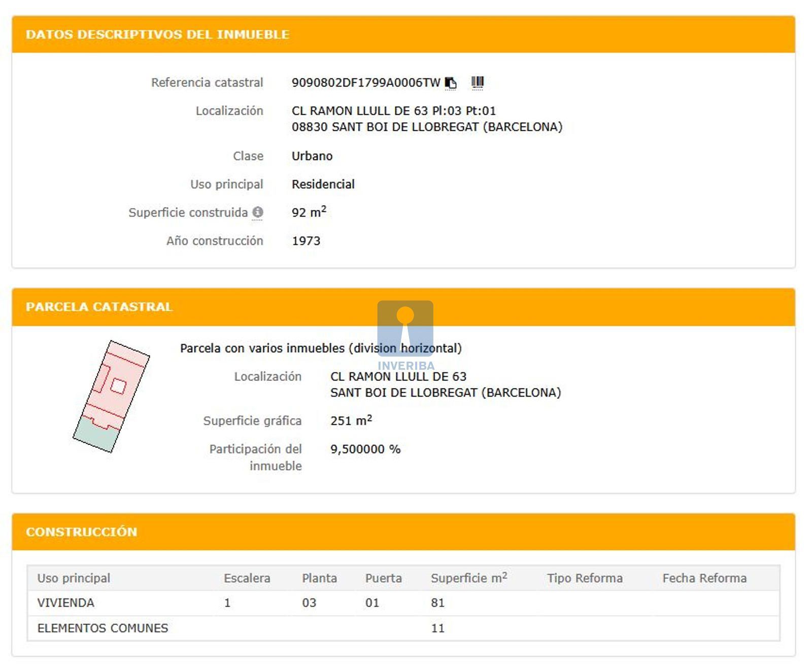Click Superficie gráfica label
Screen dimensions: 812x670
(x=252, y=420)
